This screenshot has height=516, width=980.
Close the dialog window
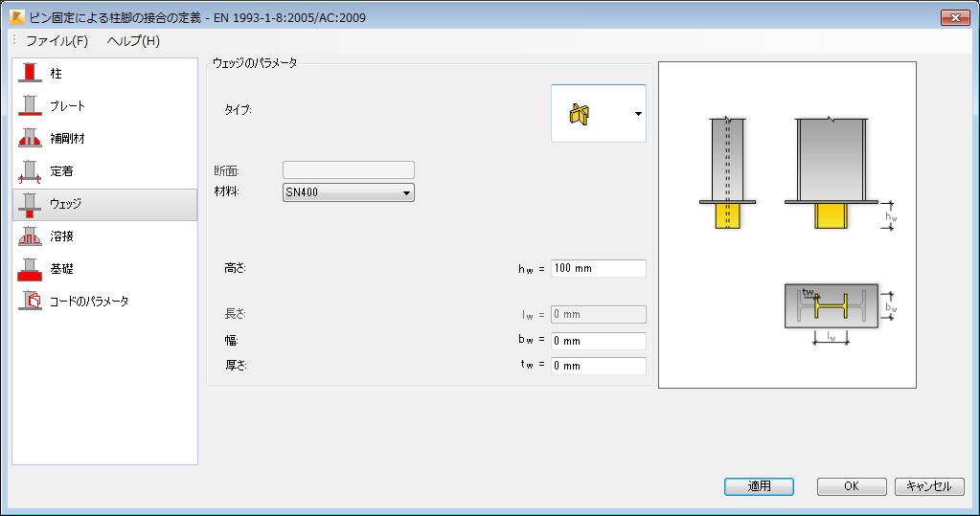point(955,17)
